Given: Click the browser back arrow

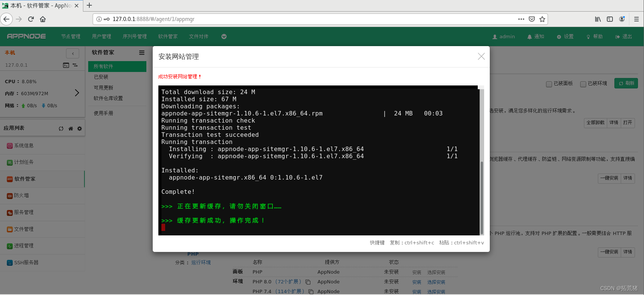Looking at the screenshot, I should (6, 19).
